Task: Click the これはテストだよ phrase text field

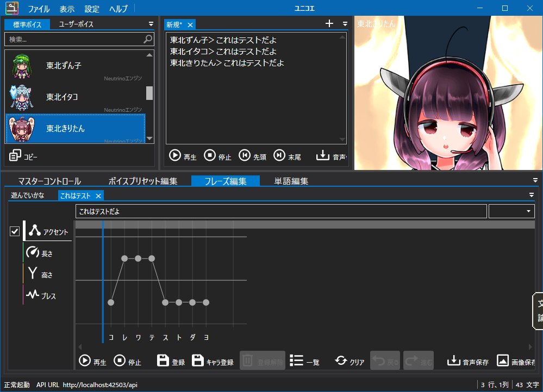Action: coord(281,211)
